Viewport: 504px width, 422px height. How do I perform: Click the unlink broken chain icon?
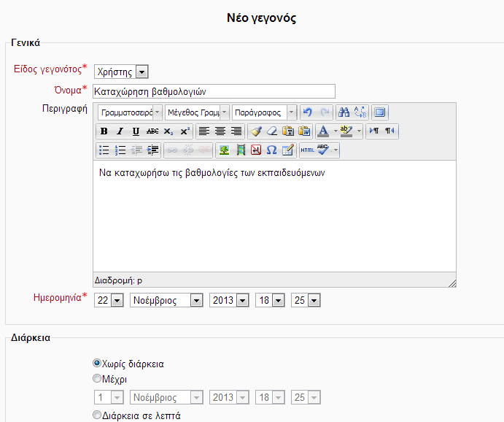(188, 150)
